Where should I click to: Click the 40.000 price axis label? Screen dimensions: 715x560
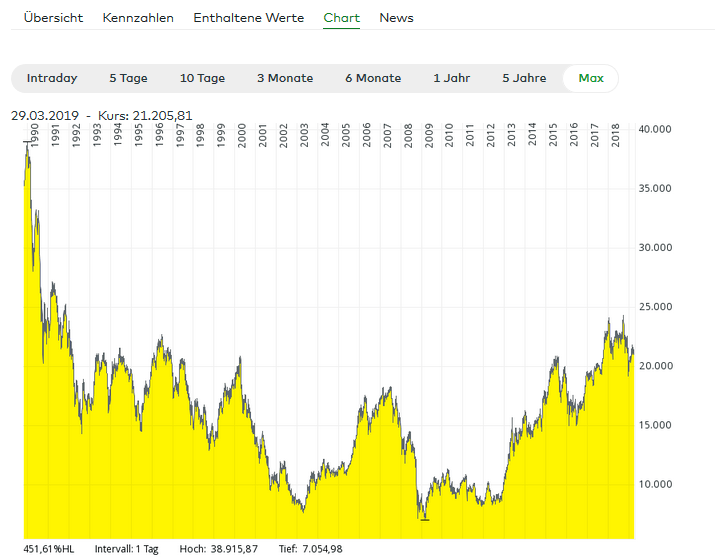(x=655, y=129)
